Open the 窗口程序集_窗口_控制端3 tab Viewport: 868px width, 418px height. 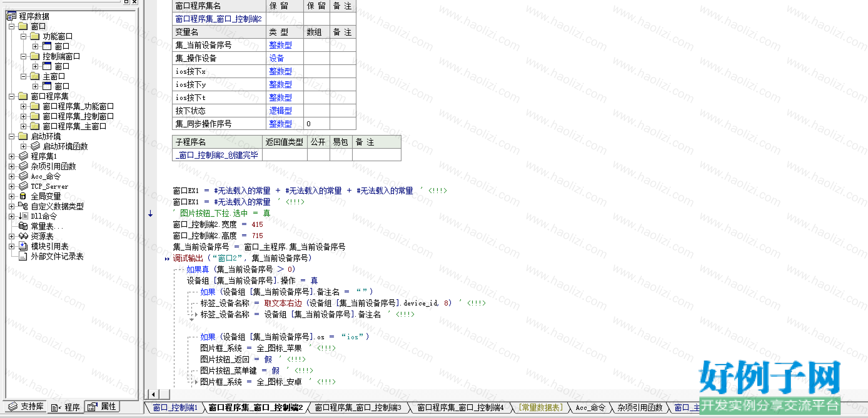coord(358,408)
